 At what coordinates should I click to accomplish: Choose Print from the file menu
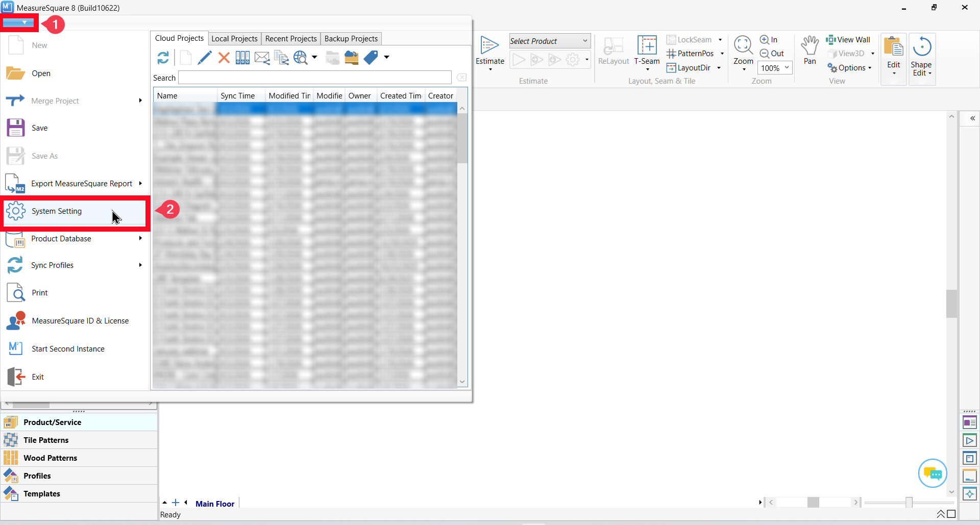point(75,293)
